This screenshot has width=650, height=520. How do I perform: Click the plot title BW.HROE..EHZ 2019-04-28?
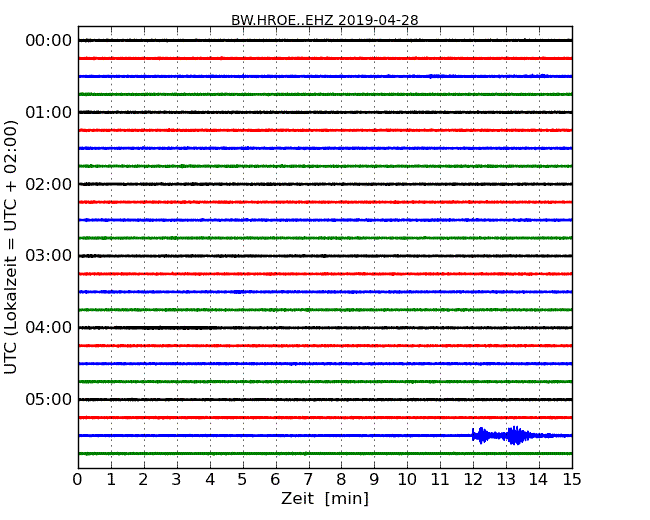pos(325,20)
